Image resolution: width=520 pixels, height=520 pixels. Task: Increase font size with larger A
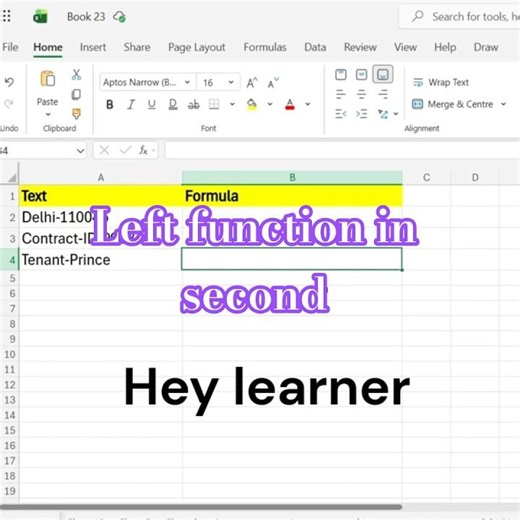click(x=252, y=83)
